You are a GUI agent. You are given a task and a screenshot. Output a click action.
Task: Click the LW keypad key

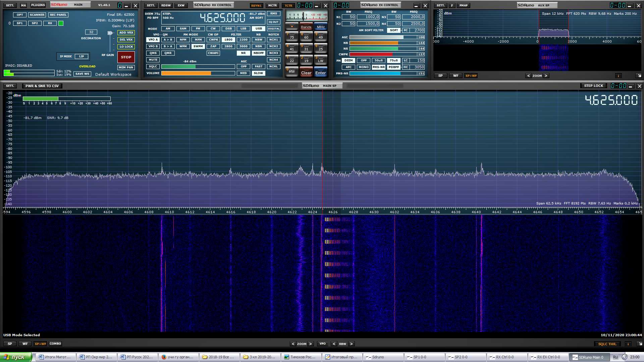pos(321,60)
